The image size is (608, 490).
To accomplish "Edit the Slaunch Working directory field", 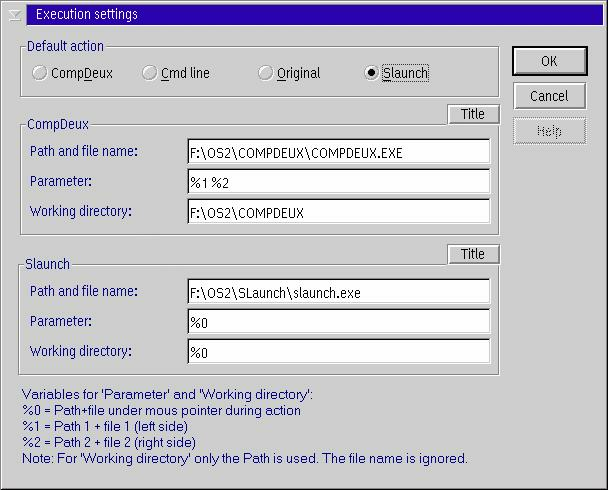I will pyautogui.click(x=339, y=352).
